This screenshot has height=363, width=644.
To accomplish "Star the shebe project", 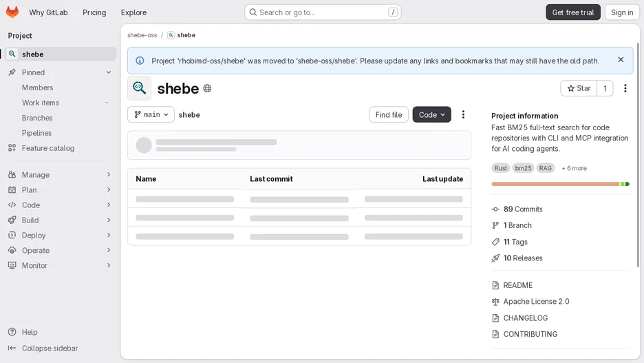I will click(579, 88).
